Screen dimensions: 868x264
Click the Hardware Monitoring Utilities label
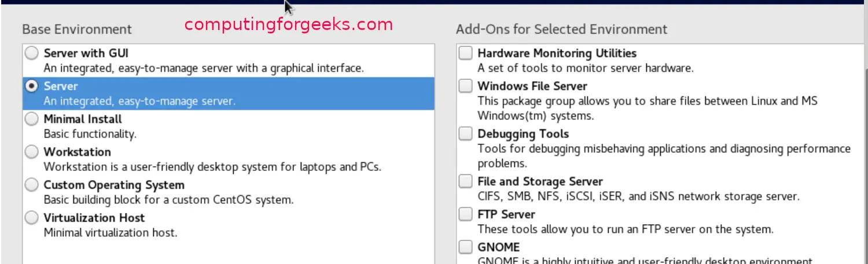(557, 53)
